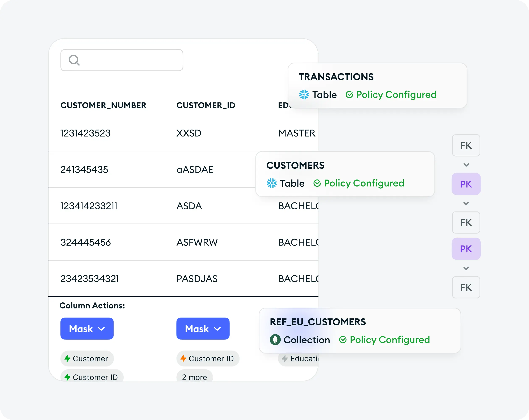Expand chevron below the top FK badge

click(466, 165)
